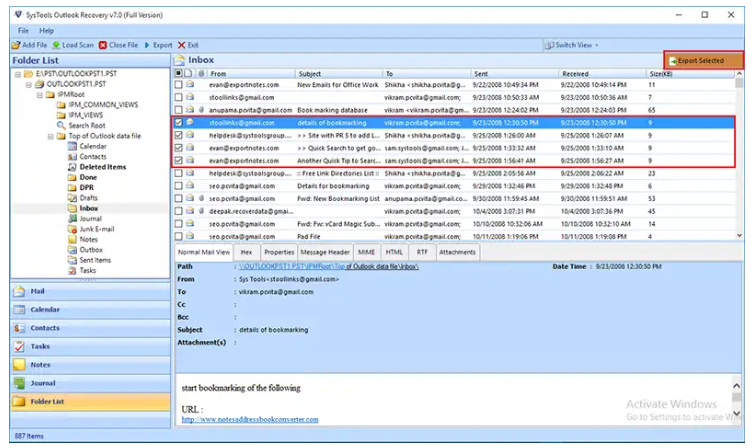
Task: Switch to the Hex tab
Action: [246, 252]
